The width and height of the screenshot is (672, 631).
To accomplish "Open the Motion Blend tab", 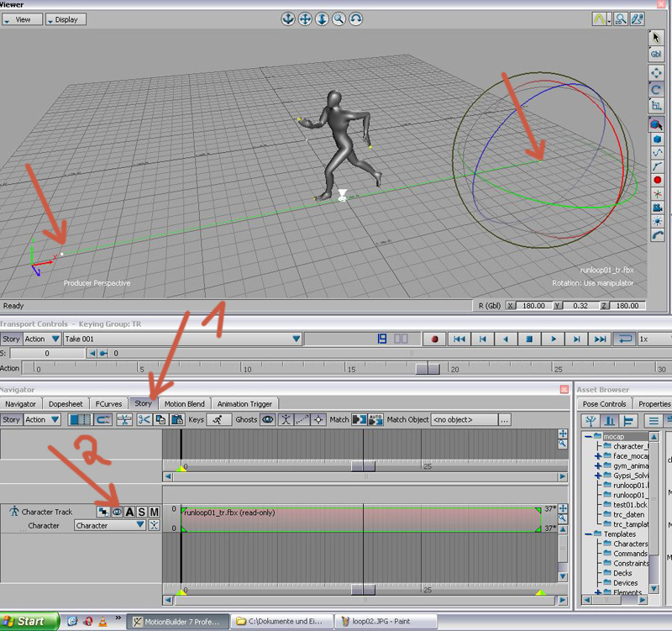I will [184, 403].
